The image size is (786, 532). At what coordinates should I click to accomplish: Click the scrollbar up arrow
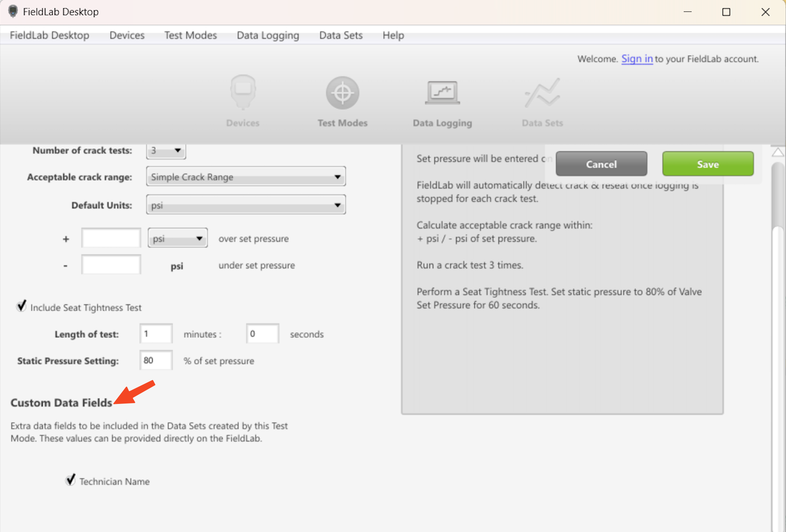click(x=778, y=152)
